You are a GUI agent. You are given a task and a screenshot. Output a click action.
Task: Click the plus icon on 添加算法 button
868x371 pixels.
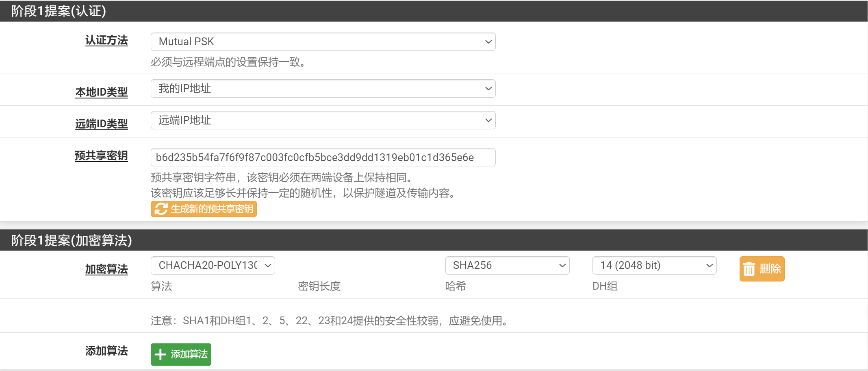coord(161,354)
